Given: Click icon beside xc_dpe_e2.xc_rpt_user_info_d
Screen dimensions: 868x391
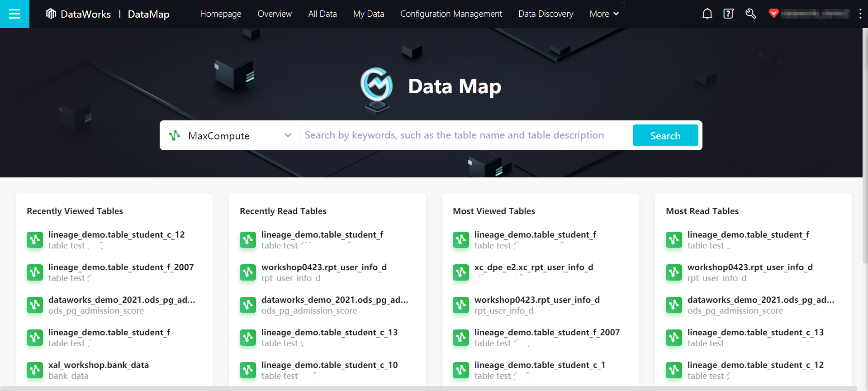Looking at the screenshot, I should click(461, 272).
